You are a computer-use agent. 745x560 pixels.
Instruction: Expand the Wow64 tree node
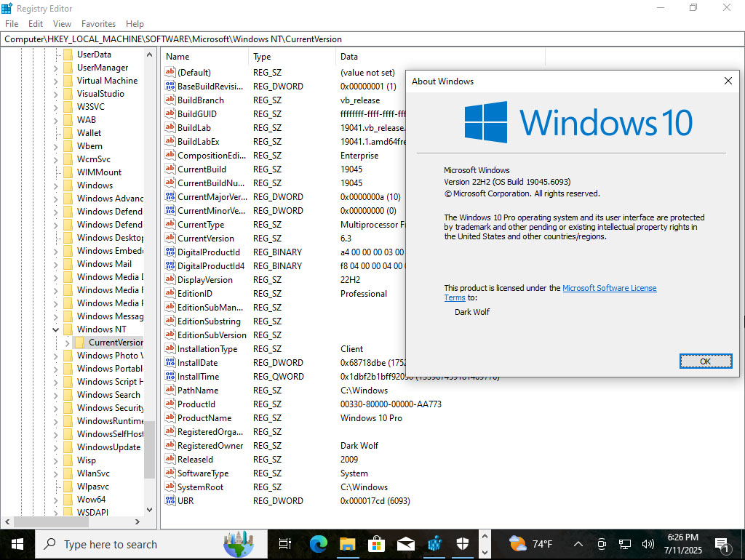55,500
